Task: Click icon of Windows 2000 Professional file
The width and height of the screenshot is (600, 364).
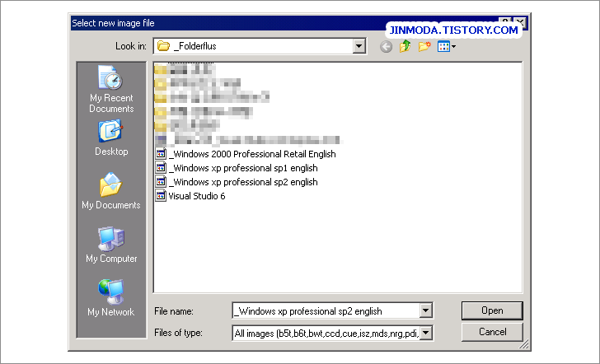Action: pos(161,154)
